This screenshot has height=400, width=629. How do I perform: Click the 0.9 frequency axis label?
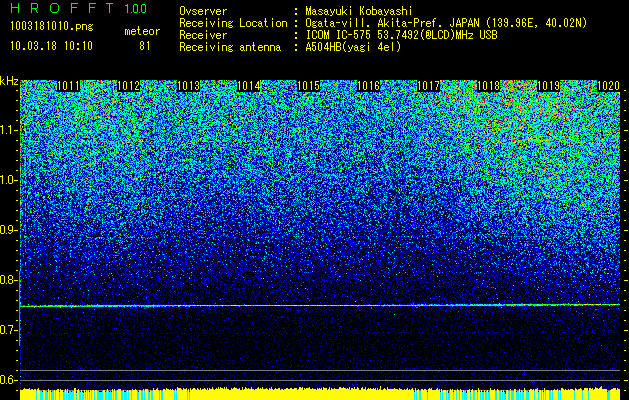coord(8,230)
